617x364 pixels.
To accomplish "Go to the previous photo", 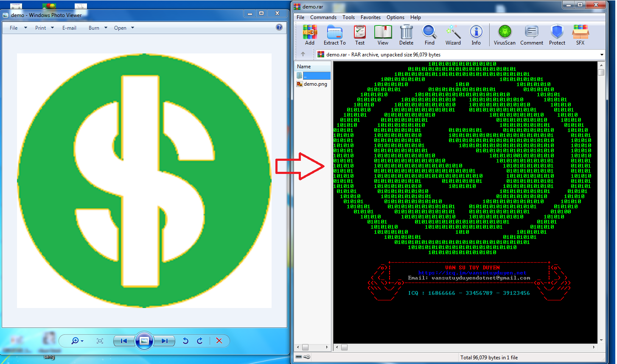I will pos(124,341).
